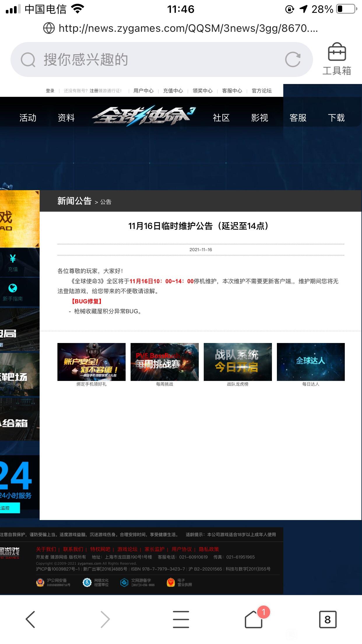
Task: Reload the page with the refresh icon
Action: [293, 60]
